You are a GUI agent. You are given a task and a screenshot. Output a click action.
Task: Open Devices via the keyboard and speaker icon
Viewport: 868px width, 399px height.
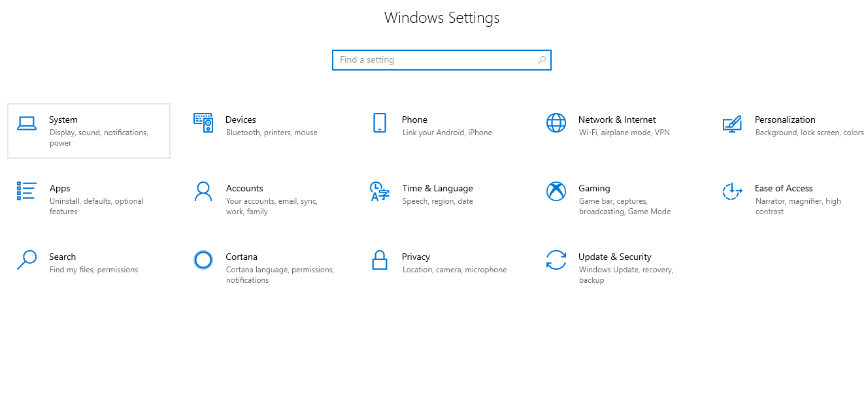pos(203,123)
